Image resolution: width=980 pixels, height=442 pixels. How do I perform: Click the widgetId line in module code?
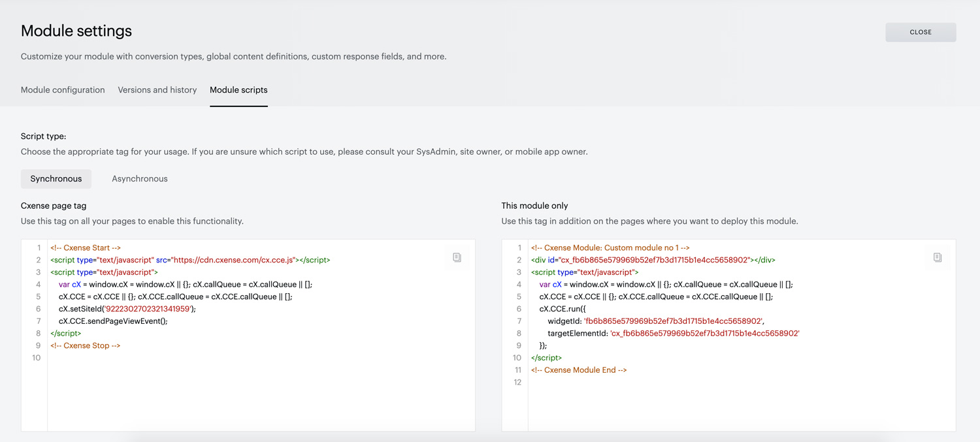tap(656, 321)
